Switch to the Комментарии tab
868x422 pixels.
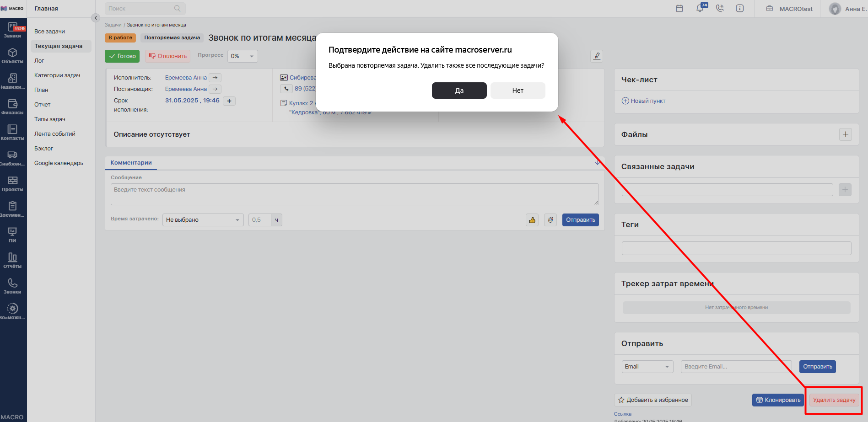pyautogui.click(x=131, y=163)
